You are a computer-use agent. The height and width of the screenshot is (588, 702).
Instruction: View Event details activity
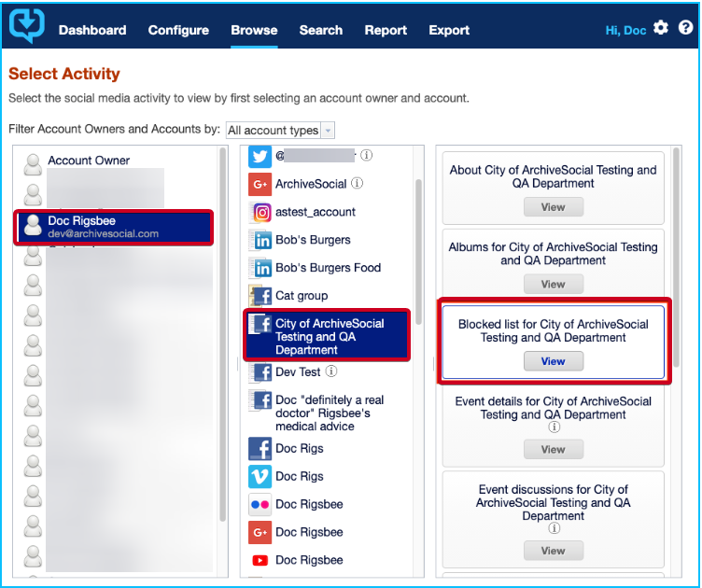[554, 449]
